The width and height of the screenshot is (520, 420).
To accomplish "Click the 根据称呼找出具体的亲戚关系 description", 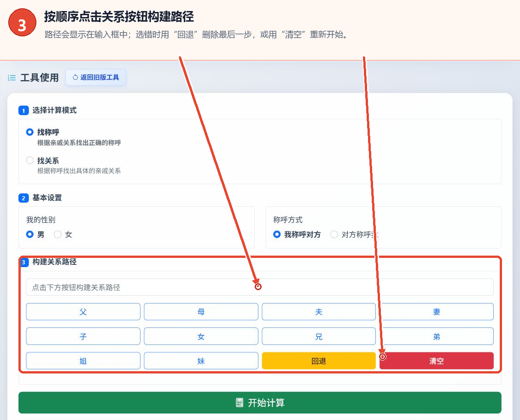I will tap(79, 171).
